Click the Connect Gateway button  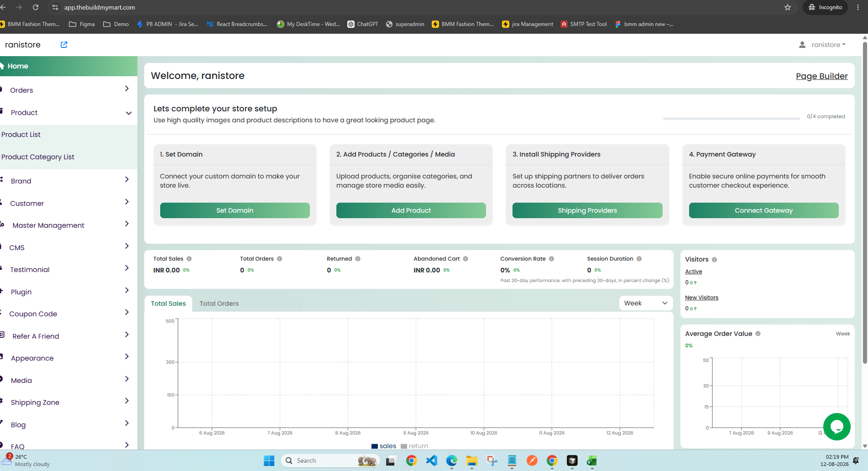coord(763,210)
